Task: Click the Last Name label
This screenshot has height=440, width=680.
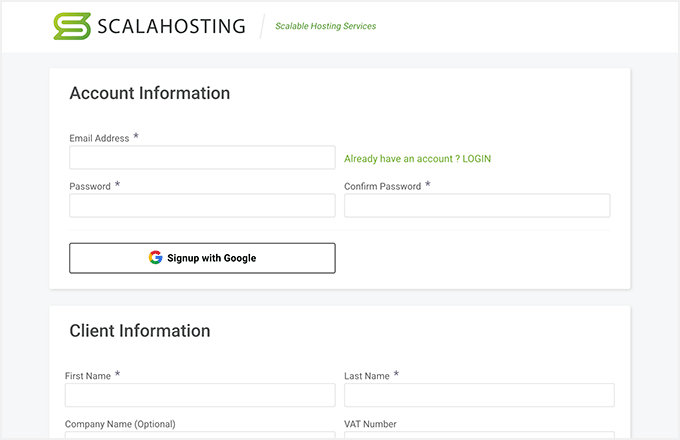Action: pyautogui.click(x=367, y=376)
